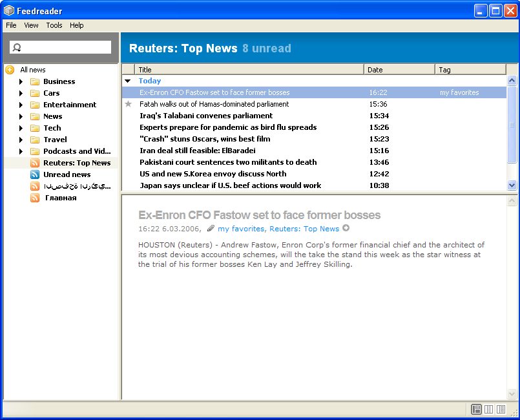Sort by the Tag column header
Image resolution: width=520 pixels, height=420 pixels.
pyautogui.click(x=471, y=70)
